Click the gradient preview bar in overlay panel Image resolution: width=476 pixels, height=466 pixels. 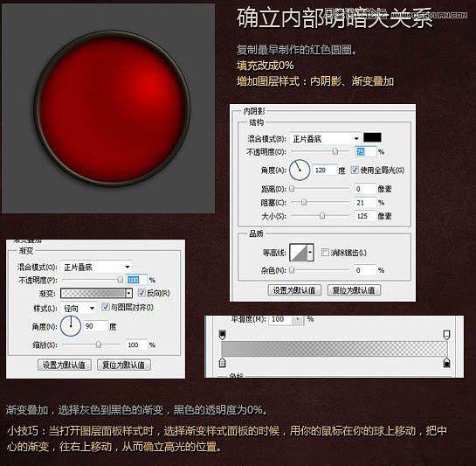click(93, 293)
